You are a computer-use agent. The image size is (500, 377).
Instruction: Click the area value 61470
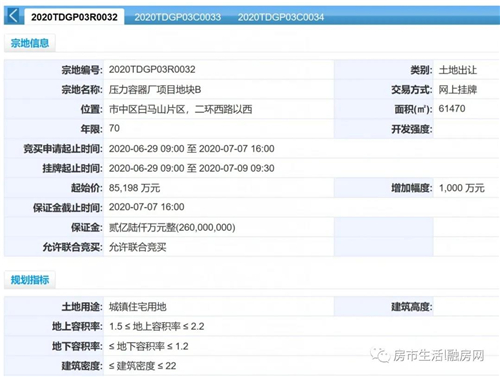tap(452, 109)
